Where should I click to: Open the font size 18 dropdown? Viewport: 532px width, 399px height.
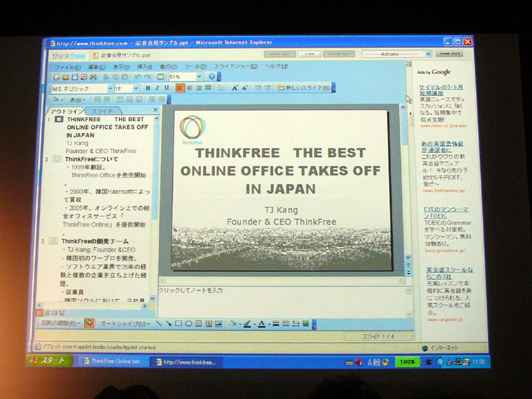click(x=136, y=88)
